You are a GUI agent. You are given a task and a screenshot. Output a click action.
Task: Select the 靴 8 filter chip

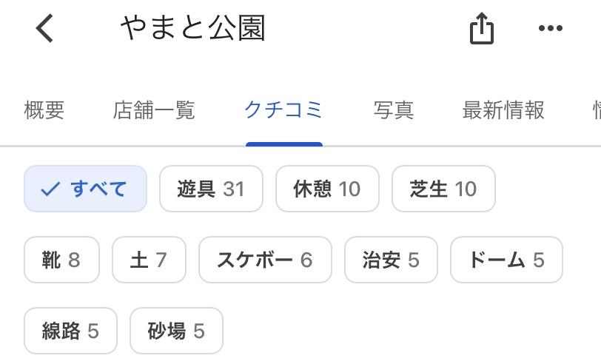coord(61,260)
